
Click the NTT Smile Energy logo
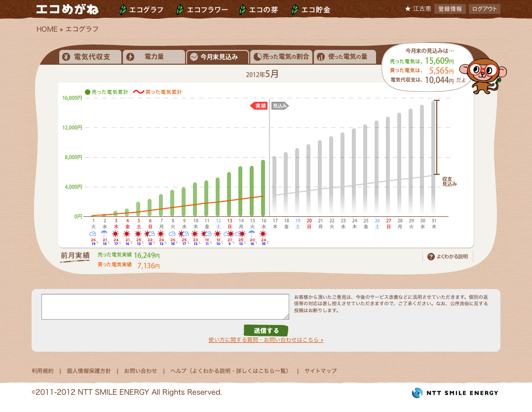coord(455,393)
